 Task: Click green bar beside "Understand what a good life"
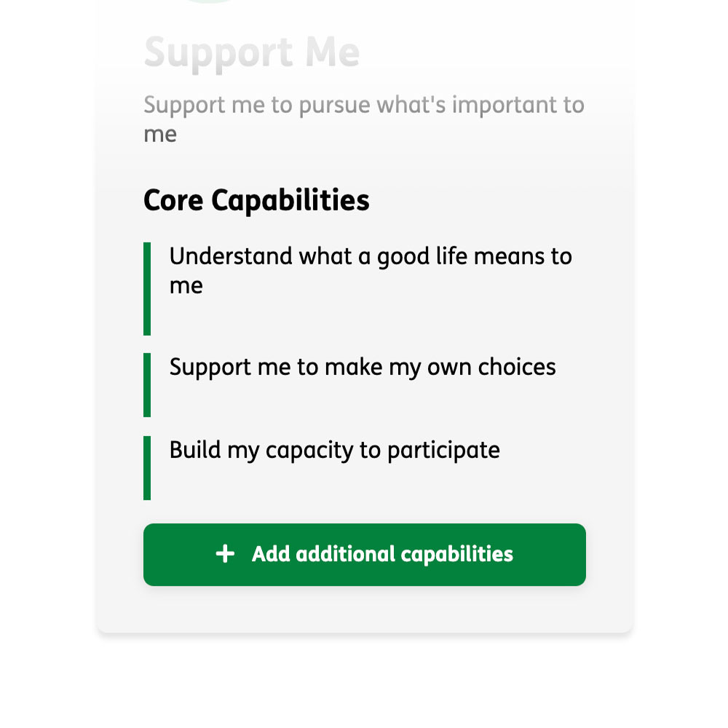(147, 289)
